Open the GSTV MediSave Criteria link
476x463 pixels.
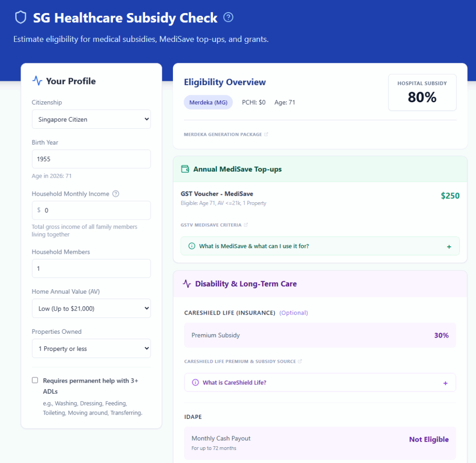tap(212, 225)
